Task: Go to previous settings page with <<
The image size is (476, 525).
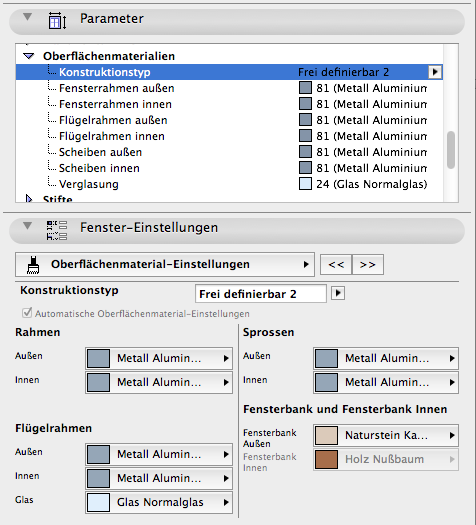Action: click(x=336, y=265)
